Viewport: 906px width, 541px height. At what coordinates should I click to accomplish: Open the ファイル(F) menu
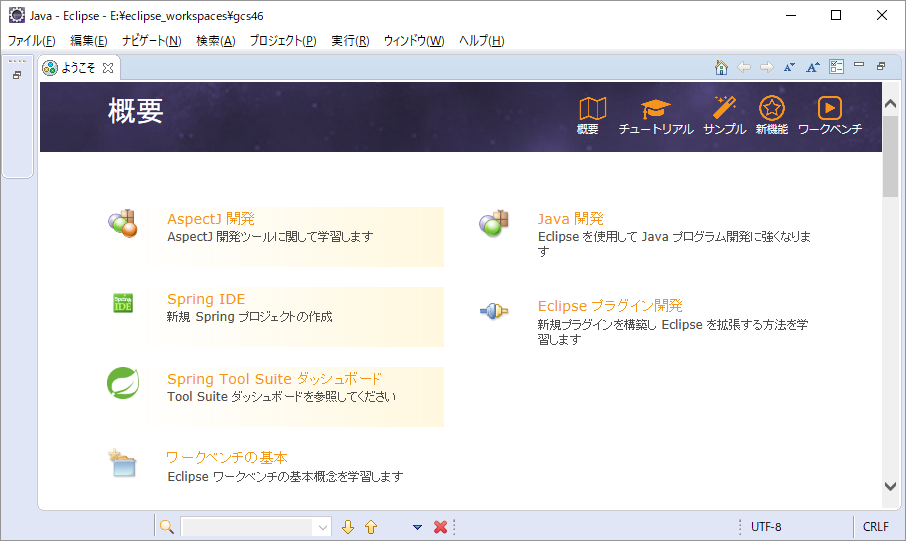click(x=32, y=40)
